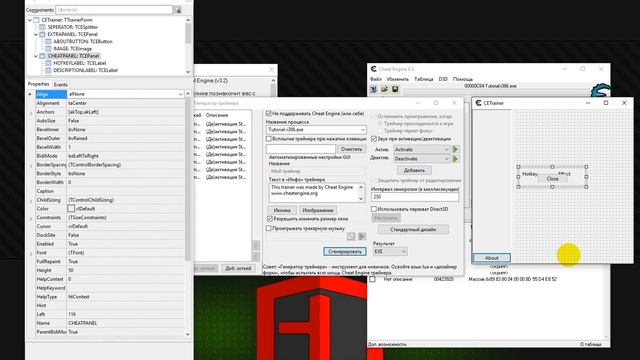
Task: Click the About button in CETrainer form
Action: click(491, 258)
